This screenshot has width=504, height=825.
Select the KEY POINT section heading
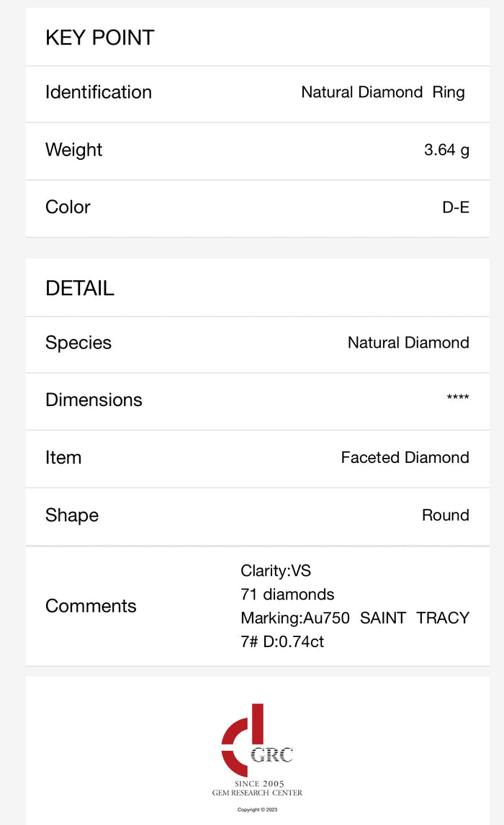[x=100, y=38]
